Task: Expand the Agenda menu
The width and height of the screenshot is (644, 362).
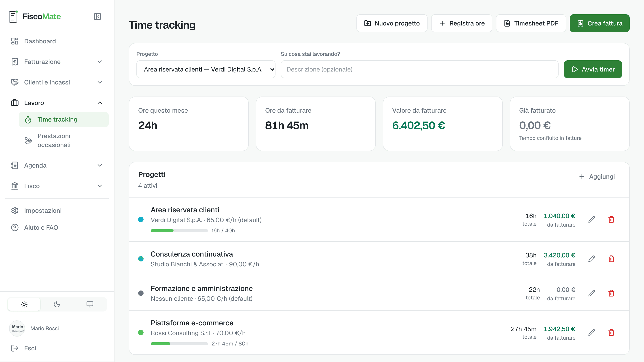Action: 57,165
